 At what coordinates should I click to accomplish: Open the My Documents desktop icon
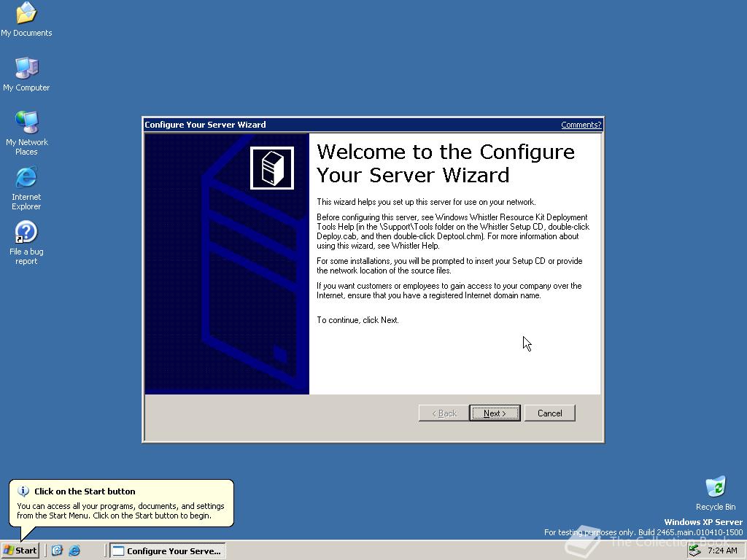(x=26, y=19)
